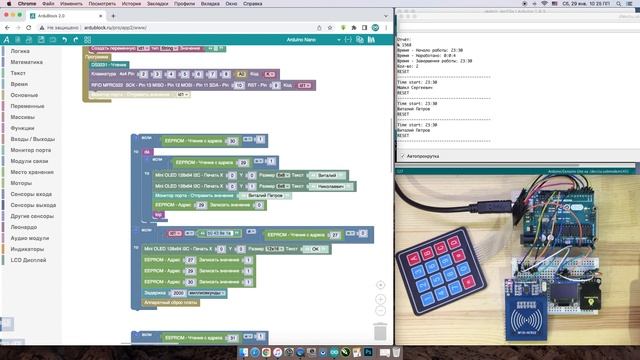Open the Окно menu
The height and width of the screenshot is (360, 640).
pos(231,4)
